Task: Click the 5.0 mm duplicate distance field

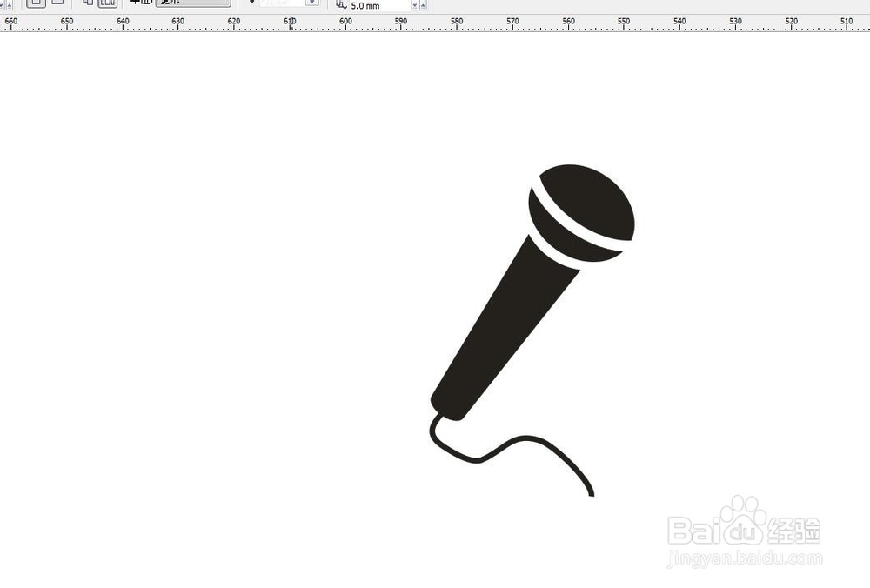Action: pyautogui.click(x=379, y=5)
